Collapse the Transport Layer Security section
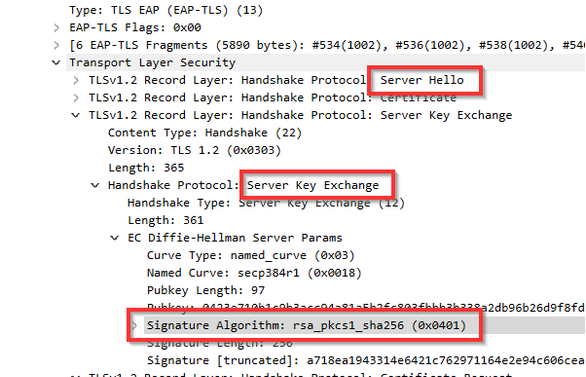The image size is (586, 377). click(56, 63)
